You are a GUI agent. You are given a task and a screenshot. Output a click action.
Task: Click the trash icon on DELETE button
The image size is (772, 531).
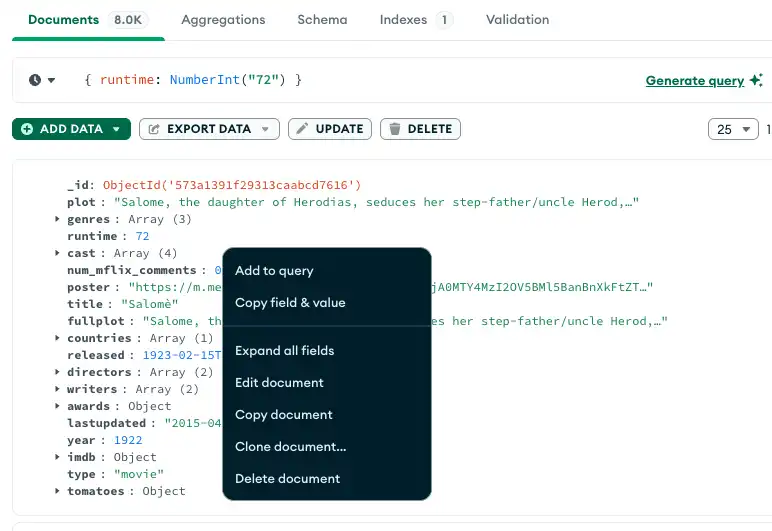[x=395, y=129]
